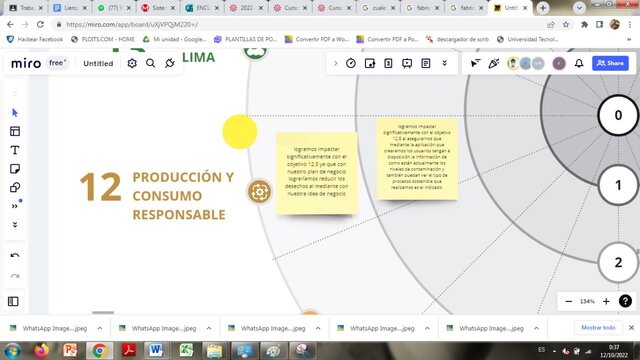Open the frames panel icon

tap(13, 301)
